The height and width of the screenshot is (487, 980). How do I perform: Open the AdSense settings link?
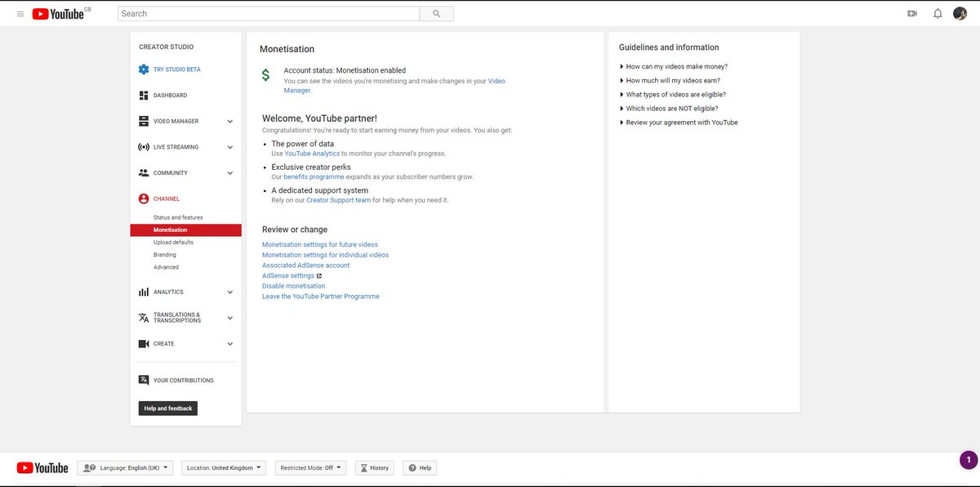288,276
